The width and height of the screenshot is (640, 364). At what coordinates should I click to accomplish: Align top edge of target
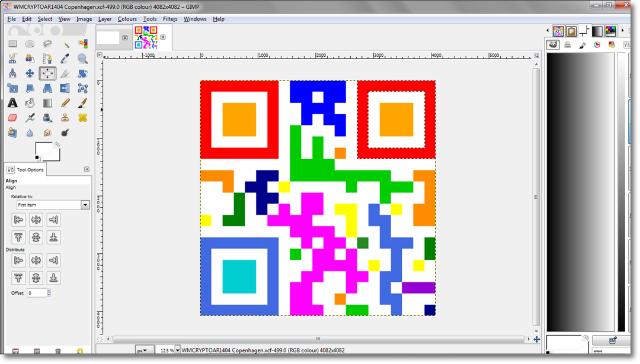[x=18, y=237]
